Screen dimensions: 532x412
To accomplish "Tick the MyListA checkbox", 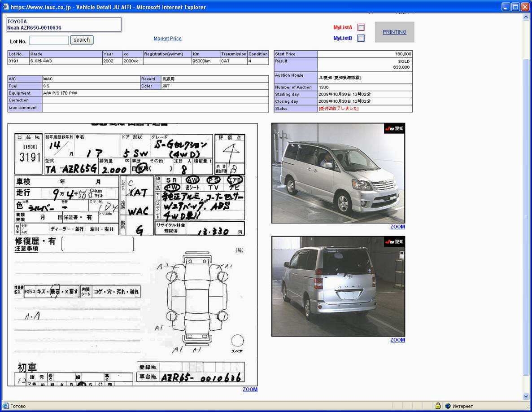I will [361, 27].
